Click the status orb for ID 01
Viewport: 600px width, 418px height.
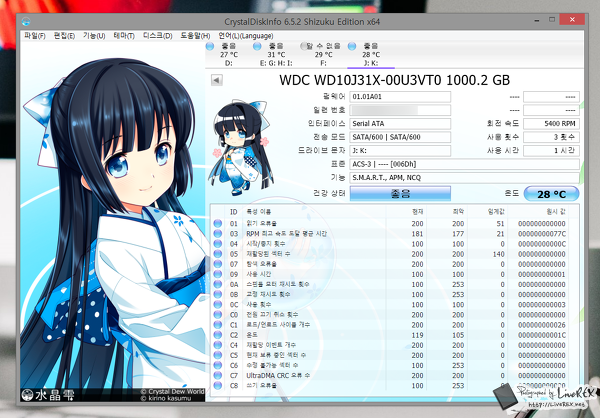click(218, 223)
